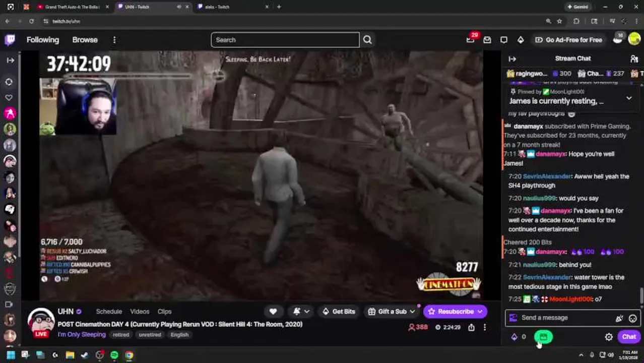The height and width of the screenshot is (363, 644).
Task: Switch to the Videos tab
Action: [x=140, y=312]
